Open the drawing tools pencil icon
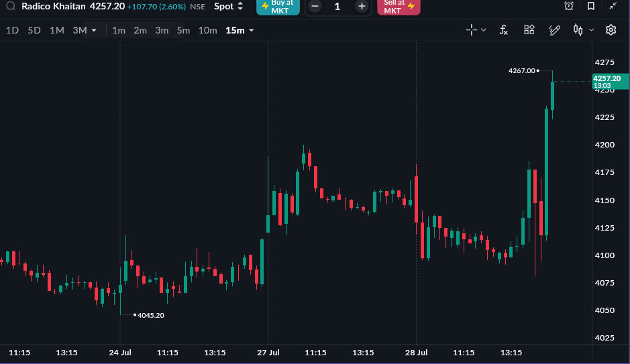The width and height of the screenshot is (630, 364). point(554,30)
